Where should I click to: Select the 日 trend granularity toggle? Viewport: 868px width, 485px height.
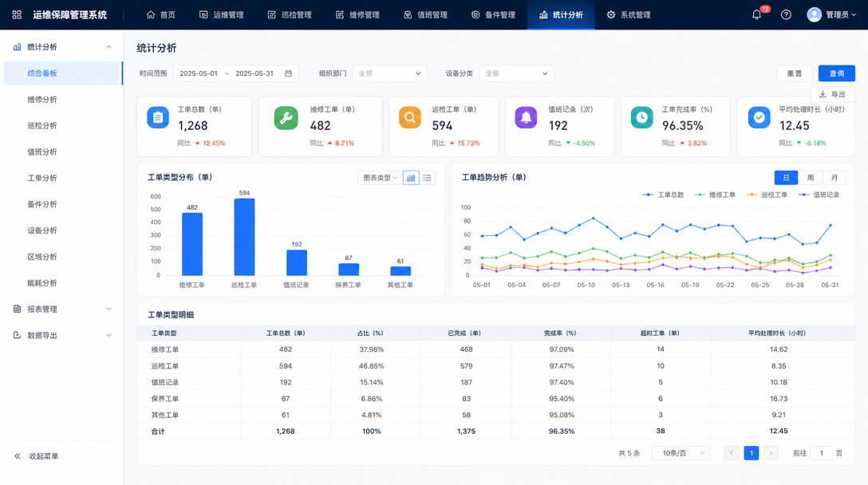pos(786,178)
